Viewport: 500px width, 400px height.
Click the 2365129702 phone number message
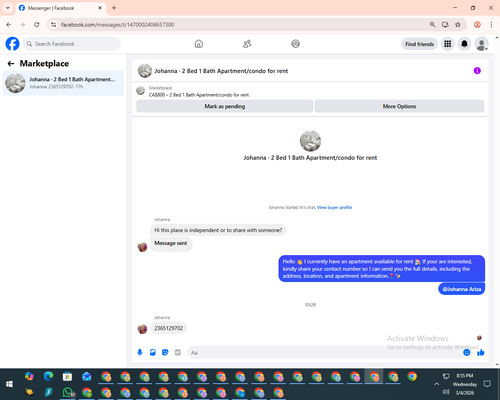coord(168,328)
